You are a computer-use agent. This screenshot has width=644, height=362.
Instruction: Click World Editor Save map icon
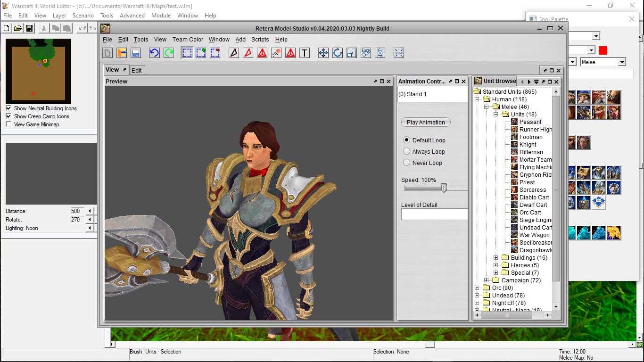pos(29,28)
